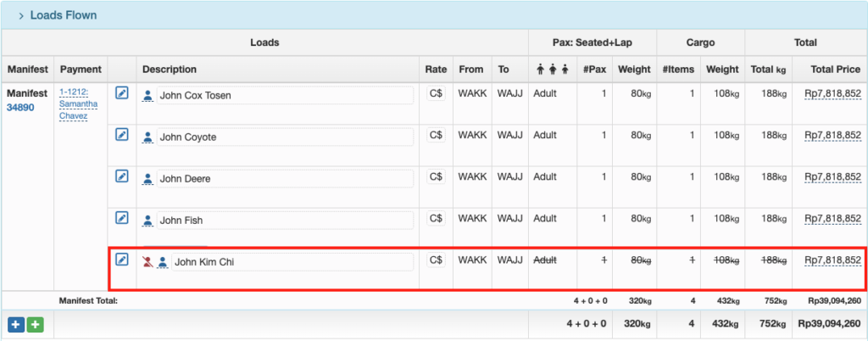This screenshot has width=868, height=341.
Task: Click total price of John Cox Tosen
Action: (832, 94)
